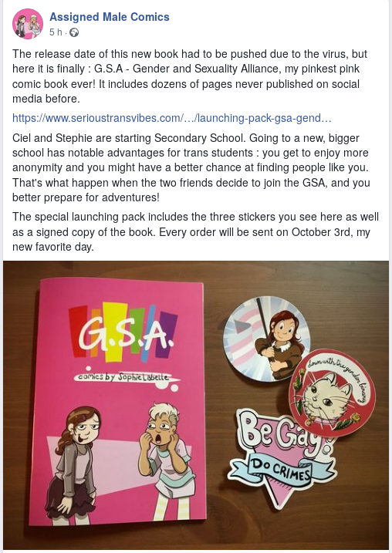Viewport: 392px width, 553px height.
Task: Open the Assigned Male Comics page name
Action: pyautogui.click(x=110, y=16)
